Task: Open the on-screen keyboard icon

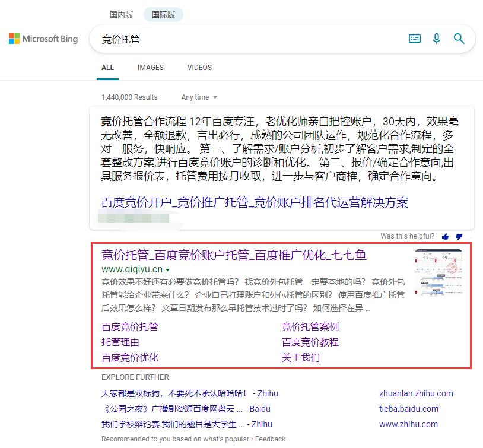Action: (x=414, y=39)
